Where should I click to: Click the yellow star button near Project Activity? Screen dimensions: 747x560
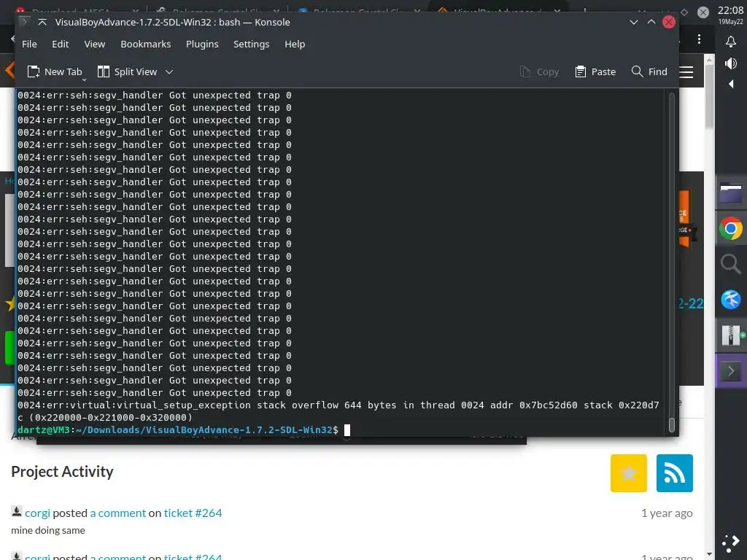point(628,472)
